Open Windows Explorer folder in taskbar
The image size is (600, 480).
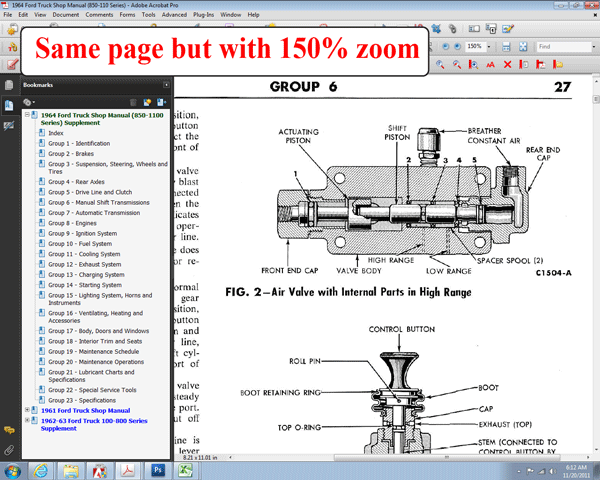71,470
